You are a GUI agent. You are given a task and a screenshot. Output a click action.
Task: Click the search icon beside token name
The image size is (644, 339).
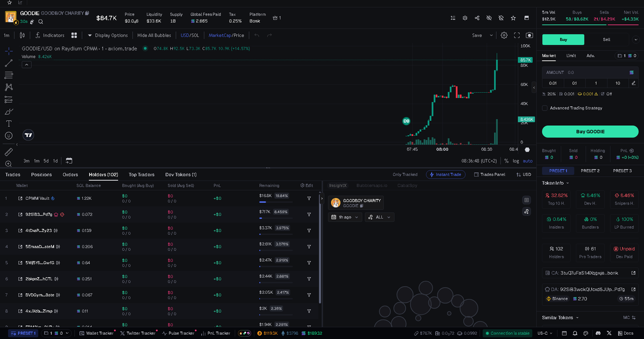[x=41, y=21]
